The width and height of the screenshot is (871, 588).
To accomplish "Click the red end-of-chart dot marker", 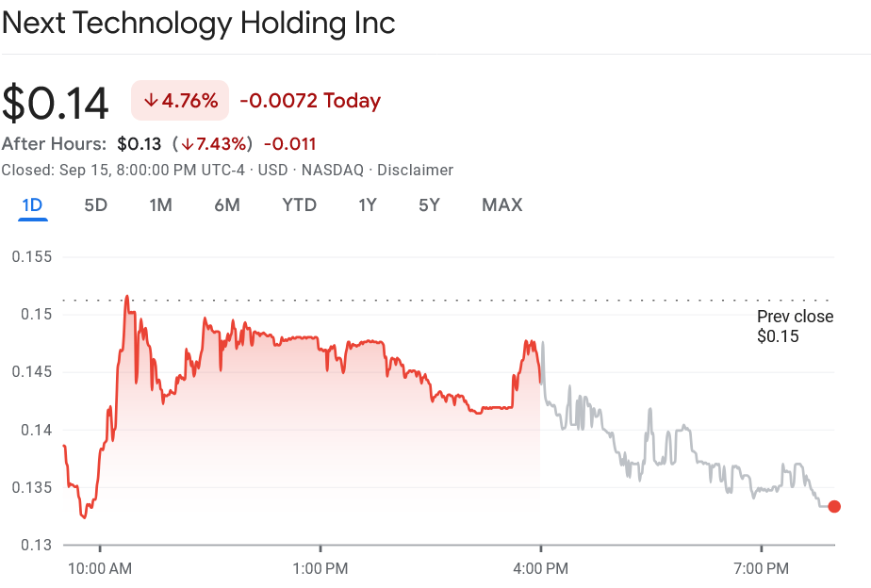I will (833, 506).
